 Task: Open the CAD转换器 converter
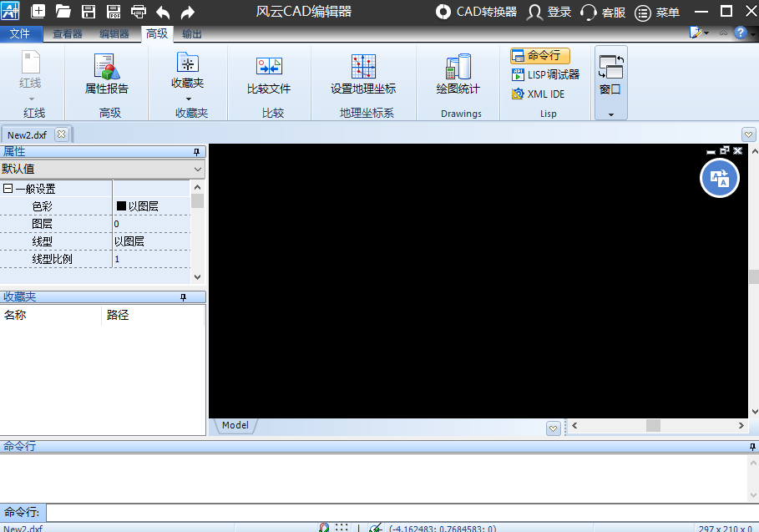(x=476, y=12)
